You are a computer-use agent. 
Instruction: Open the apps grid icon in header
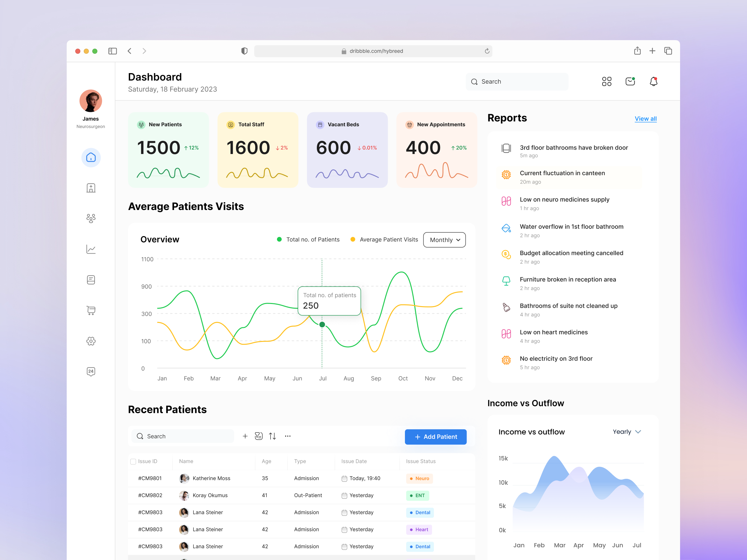point(607,81)
